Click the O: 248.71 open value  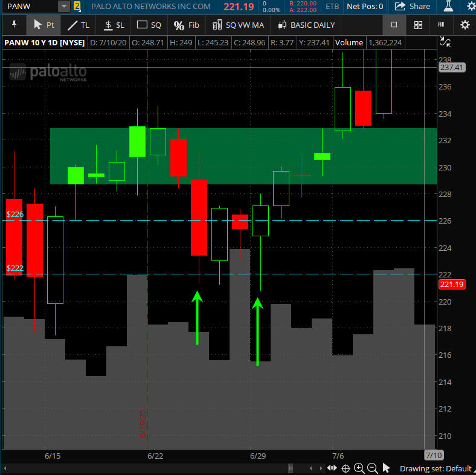tap(148, 42)
